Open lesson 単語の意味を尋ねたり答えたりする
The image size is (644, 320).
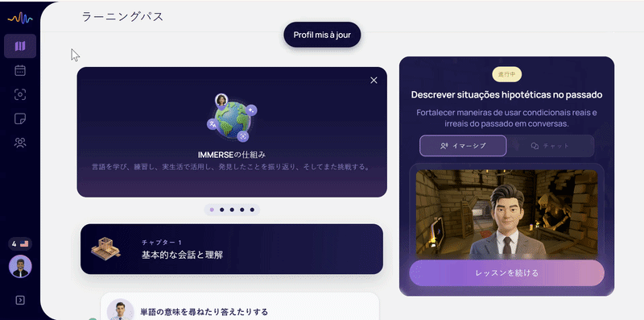tap(240, 306)
